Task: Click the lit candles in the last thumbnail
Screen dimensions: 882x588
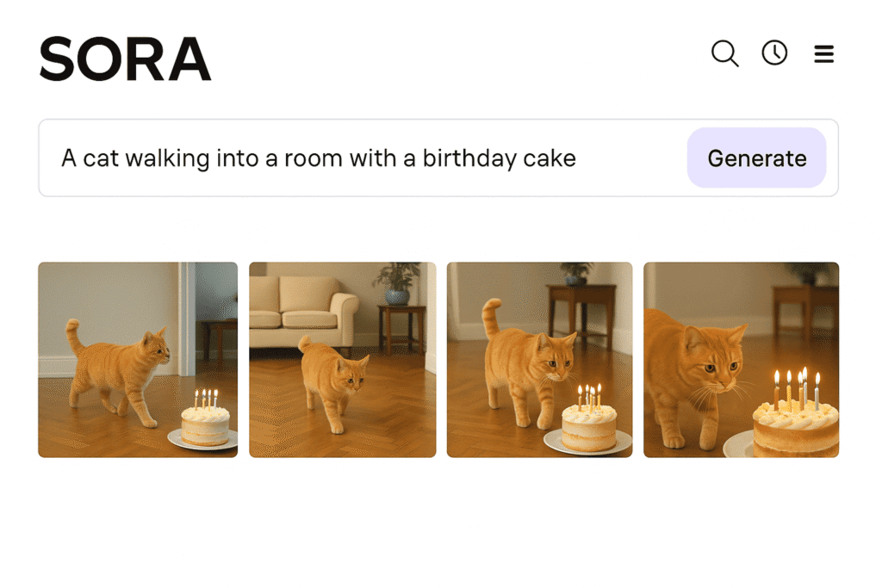Action: pyautogui.click(x=796, y=388)
